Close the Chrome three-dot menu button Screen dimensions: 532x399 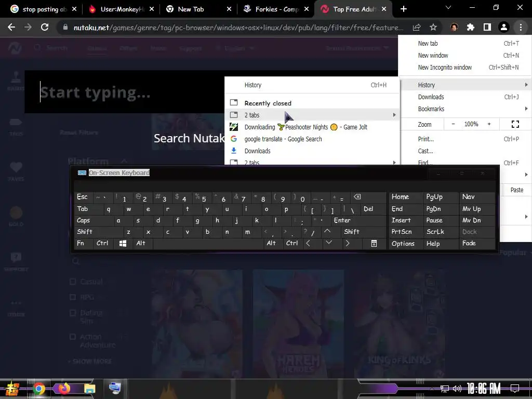[x=521, y=27]
